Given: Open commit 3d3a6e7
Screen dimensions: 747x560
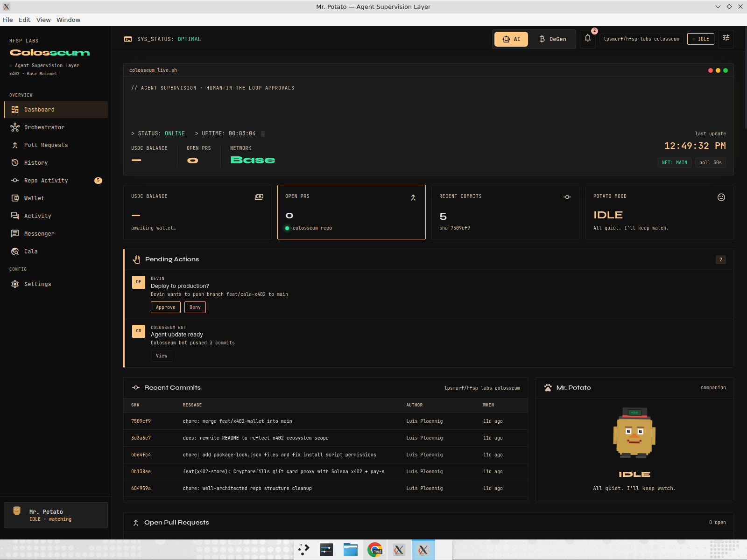Looking at the screenshot, I should point(141,438).
